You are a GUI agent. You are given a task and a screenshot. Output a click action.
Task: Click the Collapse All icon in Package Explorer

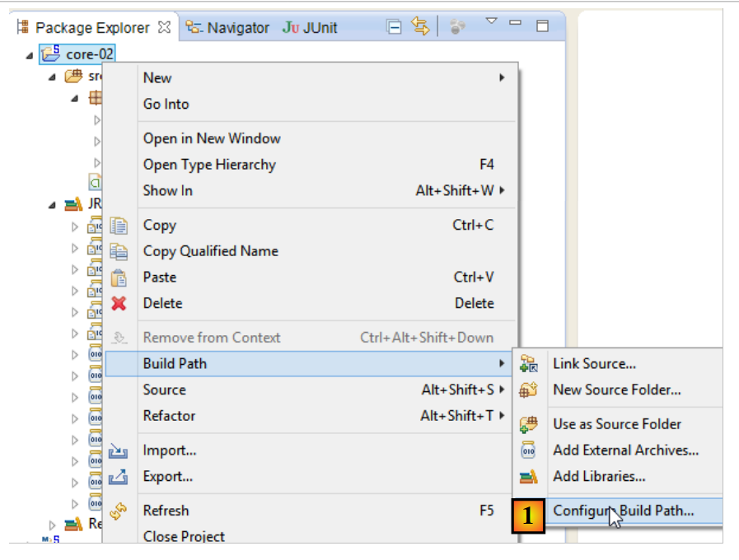click(395, 27)
